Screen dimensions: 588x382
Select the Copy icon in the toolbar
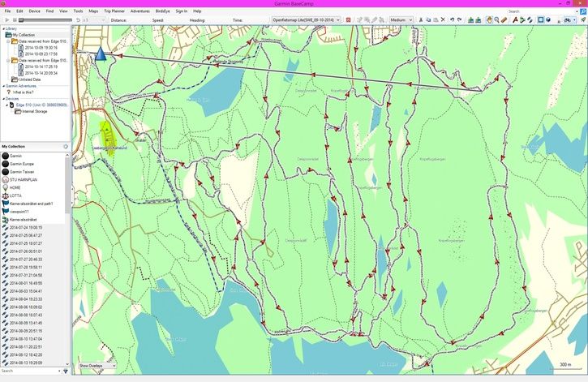428,19
